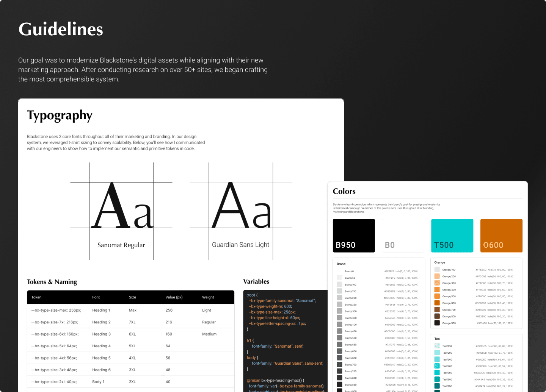Click the 'Token' column header

tap(36, 297)
